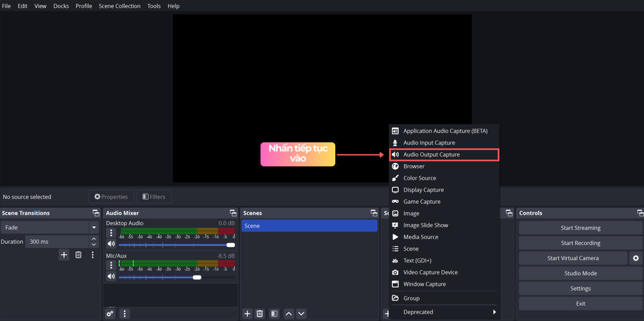Select the Scene item in Scenes list
Viewport: 644px width, 321px height.
coord(309,226)
